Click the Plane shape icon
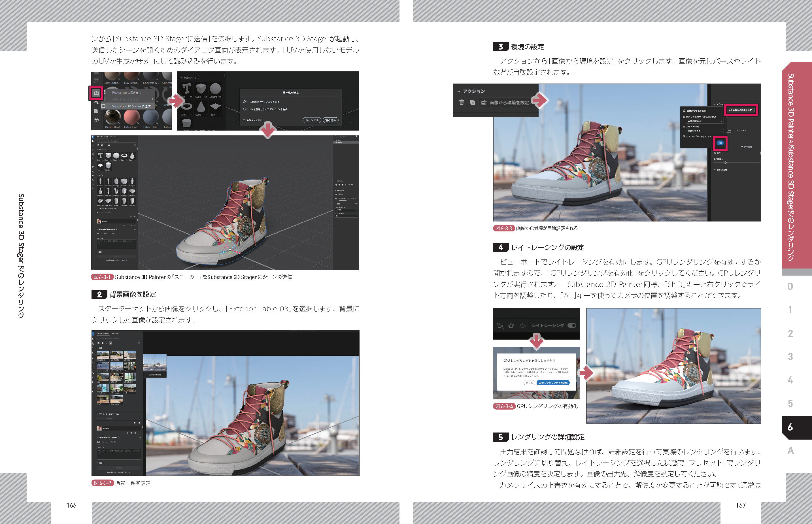Image resolution: width=812 pixels, height=524 pixels. click(215, 107)
